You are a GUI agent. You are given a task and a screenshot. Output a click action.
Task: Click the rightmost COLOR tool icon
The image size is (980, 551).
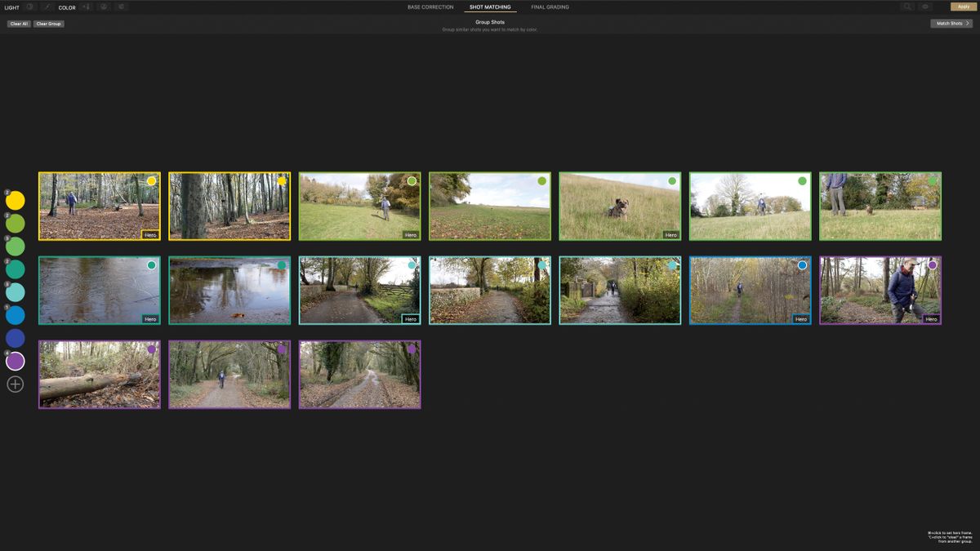pyautogui.click(x=121, y=7)
